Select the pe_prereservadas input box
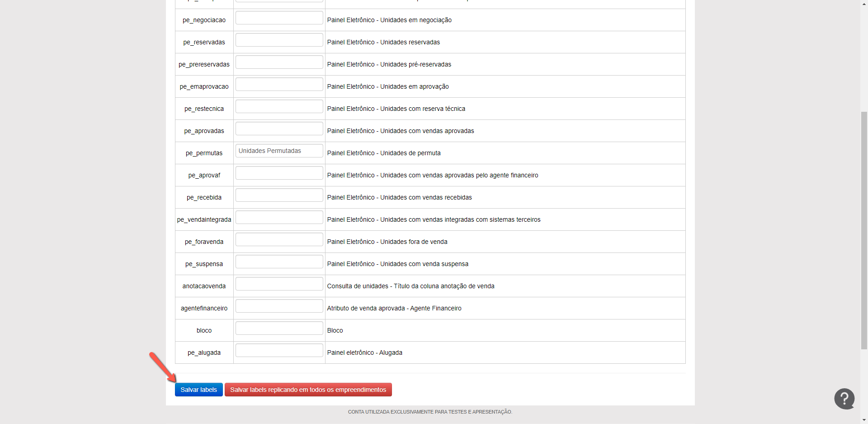The height and width of the screenshot is (424, 868). click(x=279, y=62)
